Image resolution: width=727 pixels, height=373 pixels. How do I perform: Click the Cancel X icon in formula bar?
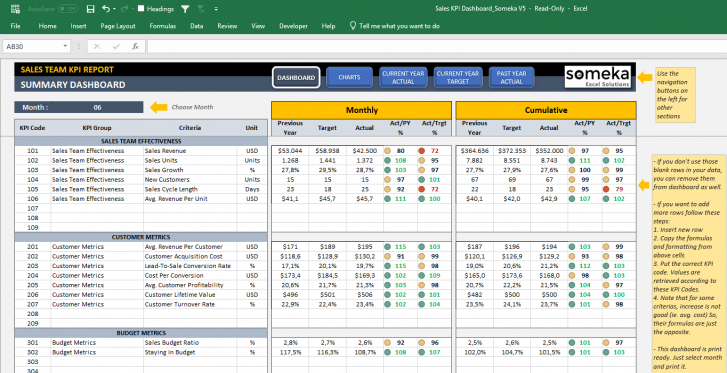96,46
